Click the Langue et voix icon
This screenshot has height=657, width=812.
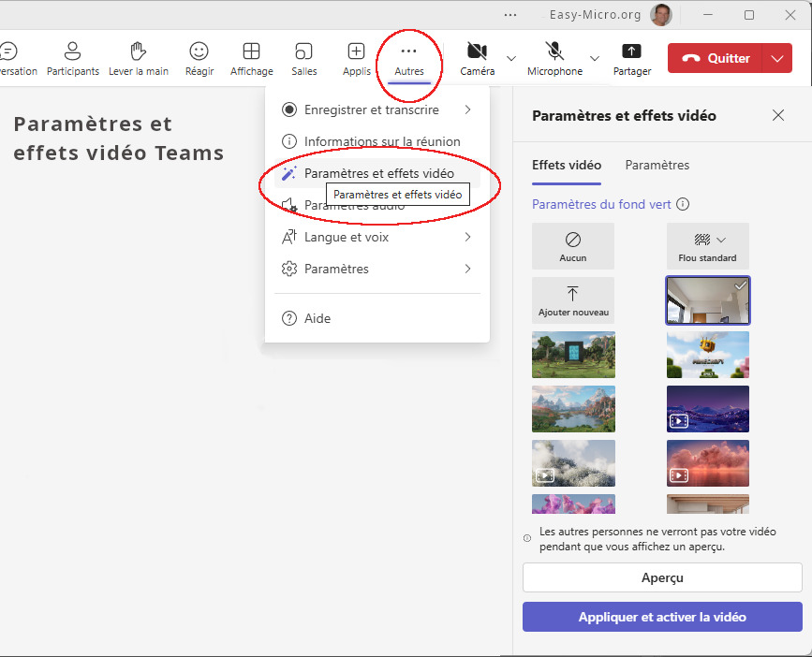click(x=289, y=237)
